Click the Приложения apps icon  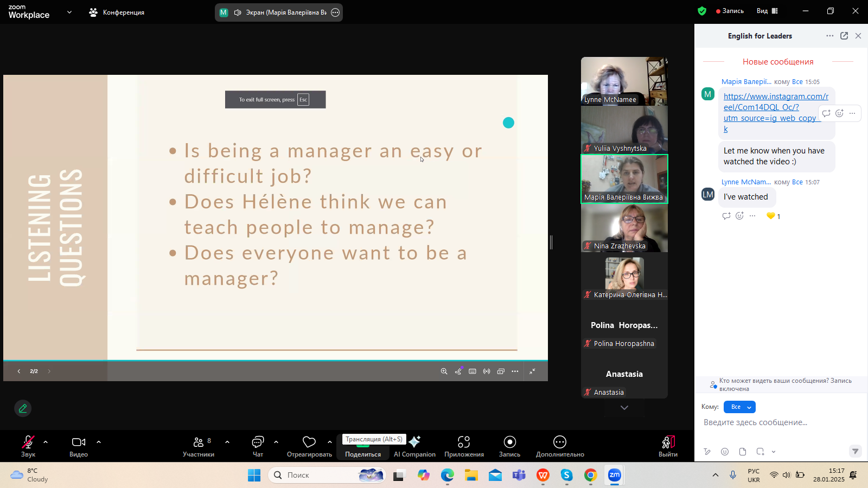(x=464, y=446)
